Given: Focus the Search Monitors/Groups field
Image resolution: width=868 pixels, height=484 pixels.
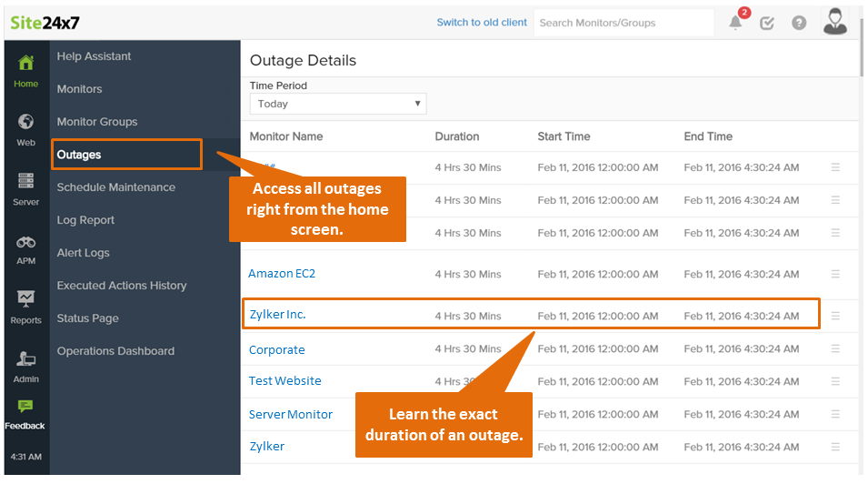Looking at the screenshot, I should [624, 23].
